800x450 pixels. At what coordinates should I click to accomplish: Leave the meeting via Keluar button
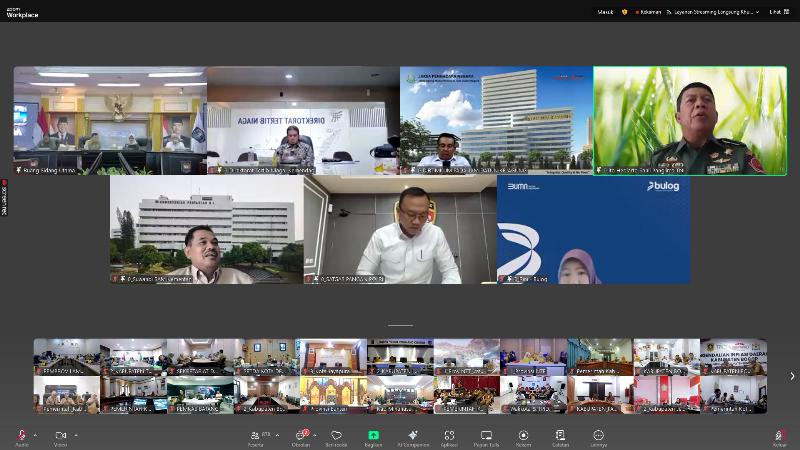[779, 436]
